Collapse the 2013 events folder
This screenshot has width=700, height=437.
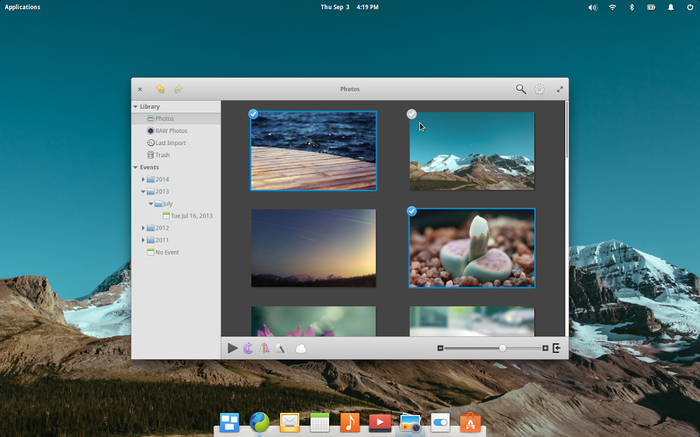(x=143, y=192)
